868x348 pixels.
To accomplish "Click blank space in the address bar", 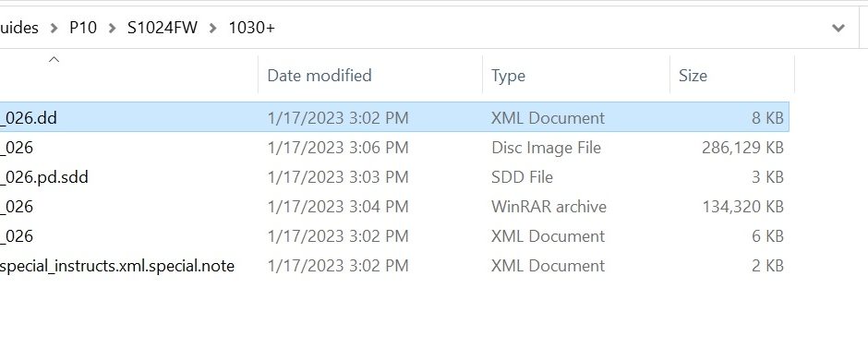I will tap(548, 28).
